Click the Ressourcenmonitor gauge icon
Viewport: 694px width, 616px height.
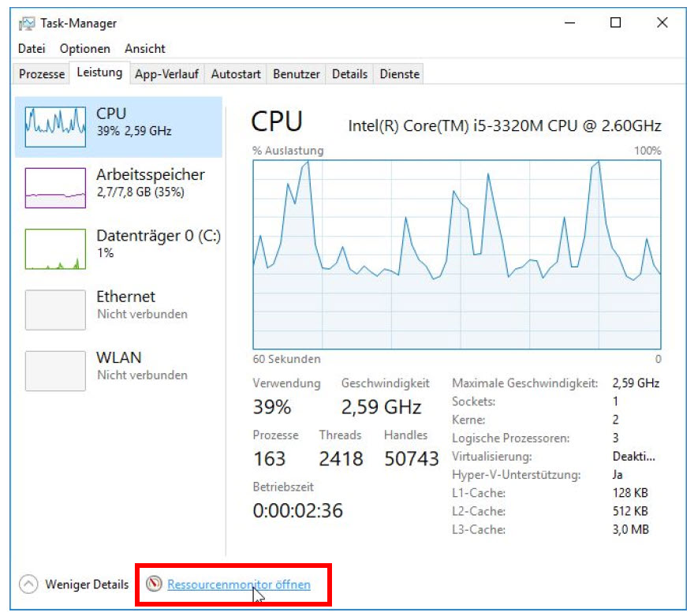155,584
